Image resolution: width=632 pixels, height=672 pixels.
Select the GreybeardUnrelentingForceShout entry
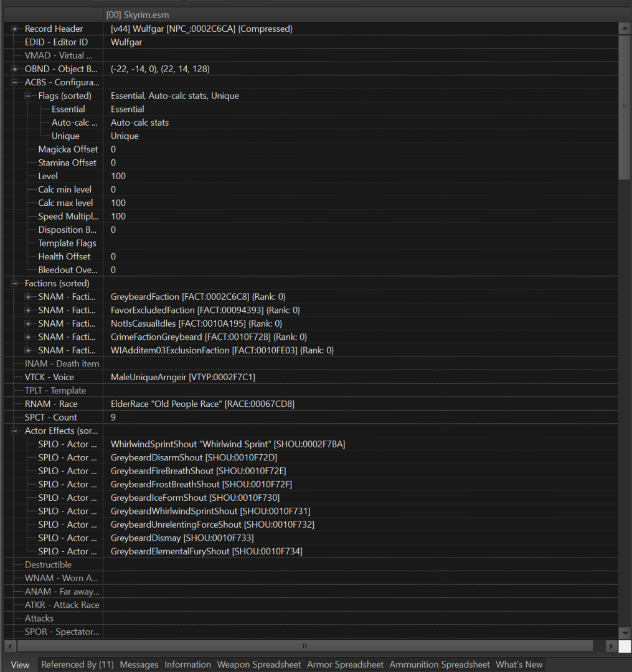click(212, 525)
